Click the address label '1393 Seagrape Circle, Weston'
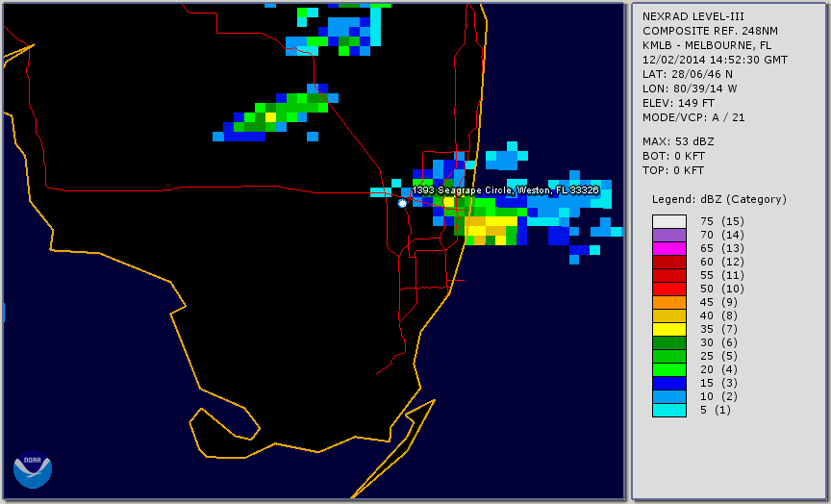This screenshot has height=504, width=831. tap(506, 190)
